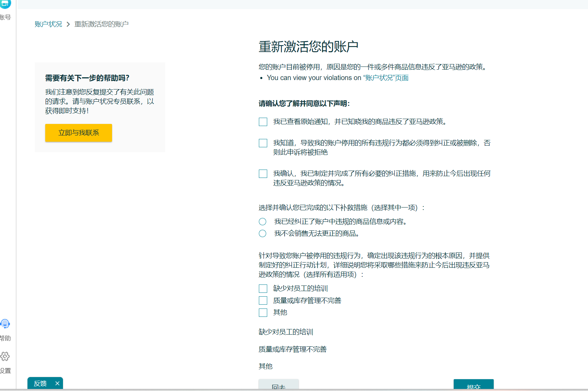The image size is (588, 391).
Task: Click the 设置 label in left sidebar
Action: coord(5,371)
